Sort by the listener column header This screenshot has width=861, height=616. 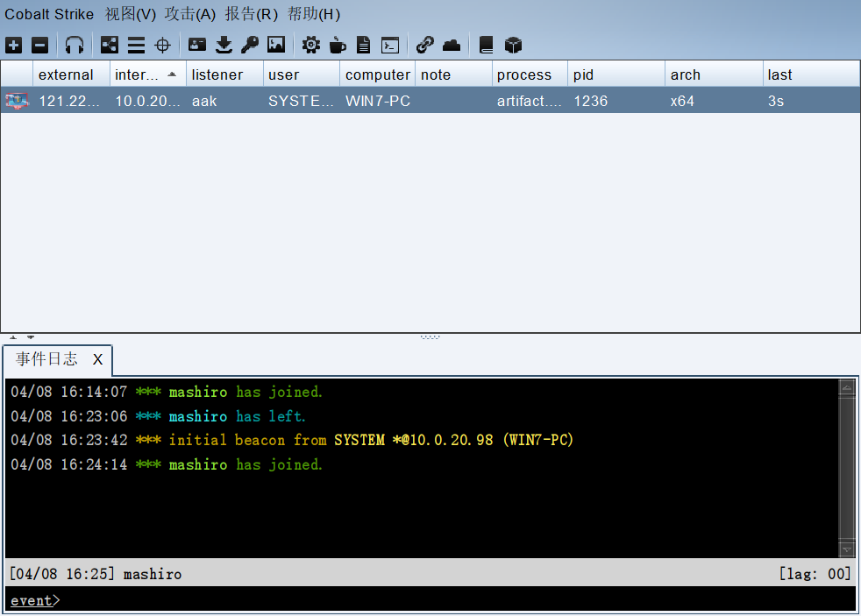(x=224, y=74)
